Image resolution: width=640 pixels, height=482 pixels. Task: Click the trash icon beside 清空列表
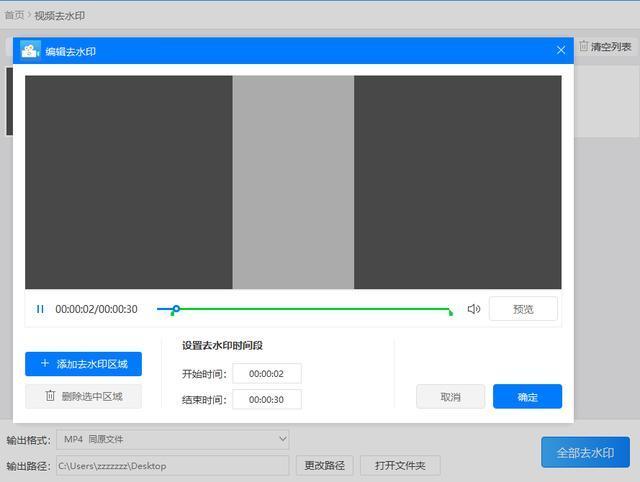click(584, 46)
